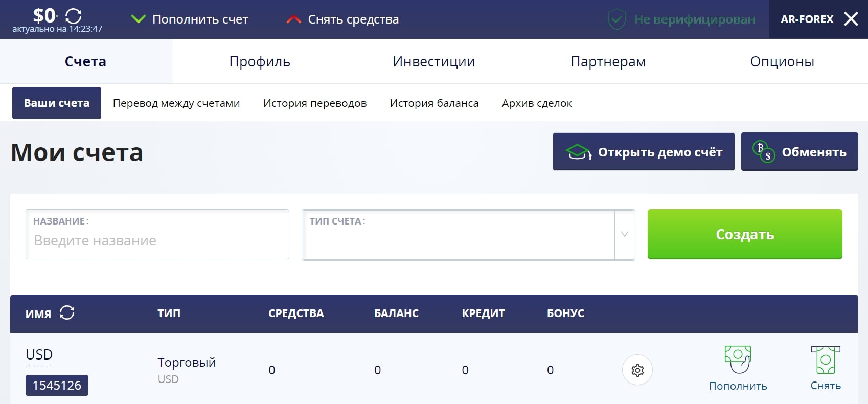Switch to the Партнерам tab

pyautogui.click(x=608, y=61)
